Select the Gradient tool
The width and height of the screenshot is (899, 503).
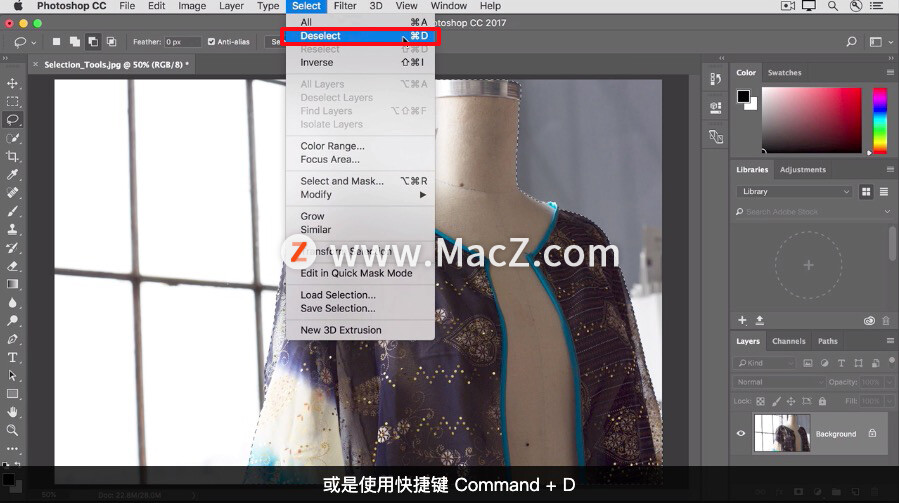[12, 284]
